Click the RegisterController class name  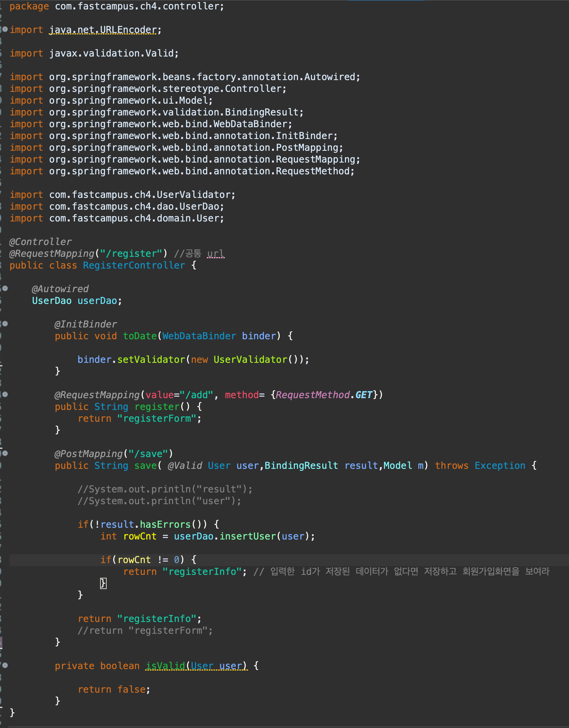[134, 265]
